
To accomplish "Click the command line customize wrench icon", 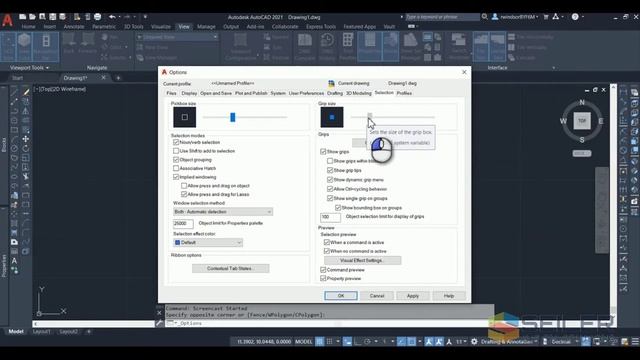I will click(159, 323).
